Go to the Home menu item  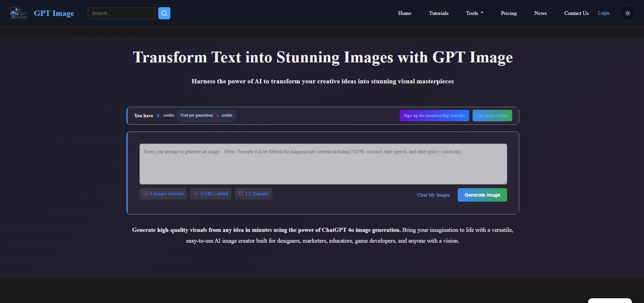[405, 13]
